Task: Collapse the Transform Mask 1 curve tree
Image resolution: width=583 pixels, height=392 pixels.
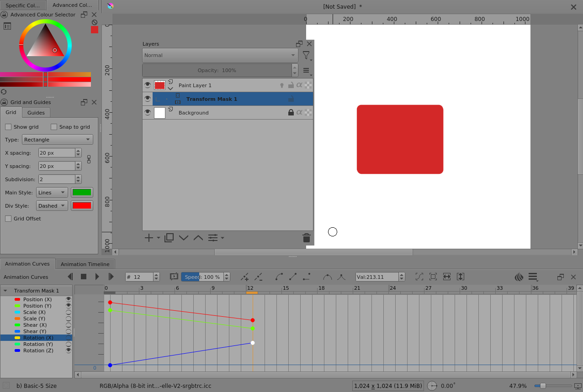Action: point(6,291)
